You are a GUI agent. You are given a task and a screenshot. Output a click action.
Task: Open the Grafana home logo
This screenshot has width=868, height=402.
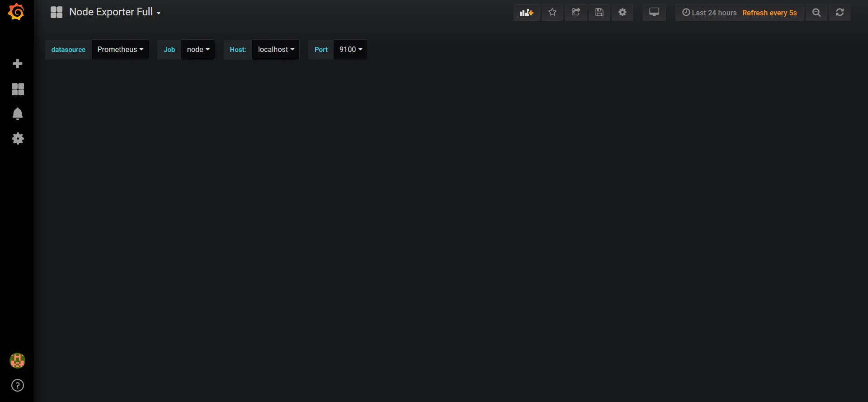click(16, 12)
